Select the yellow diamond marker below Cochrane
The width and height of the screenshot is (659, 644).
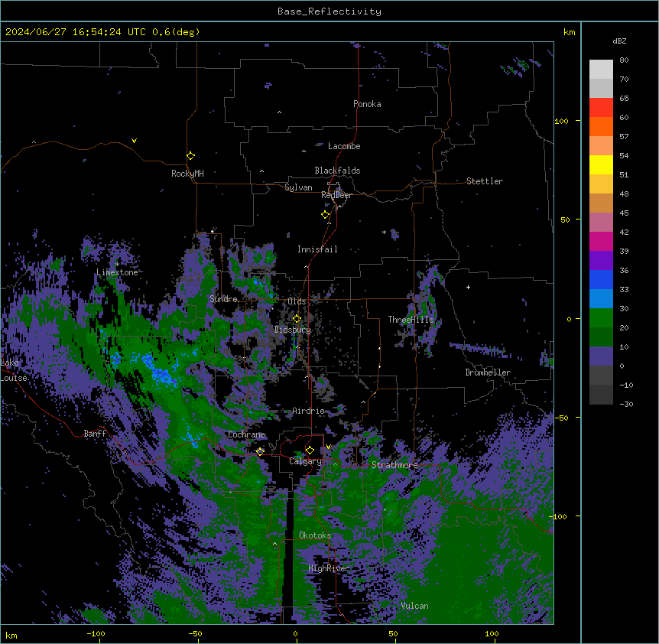(260, 451)
